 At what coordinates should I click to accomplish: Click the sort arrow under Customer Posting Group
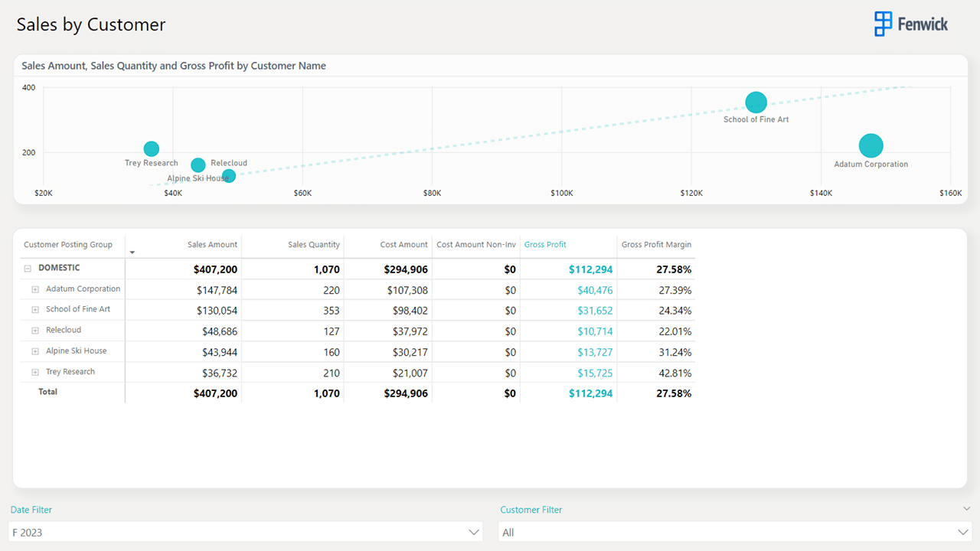(132, 253)
